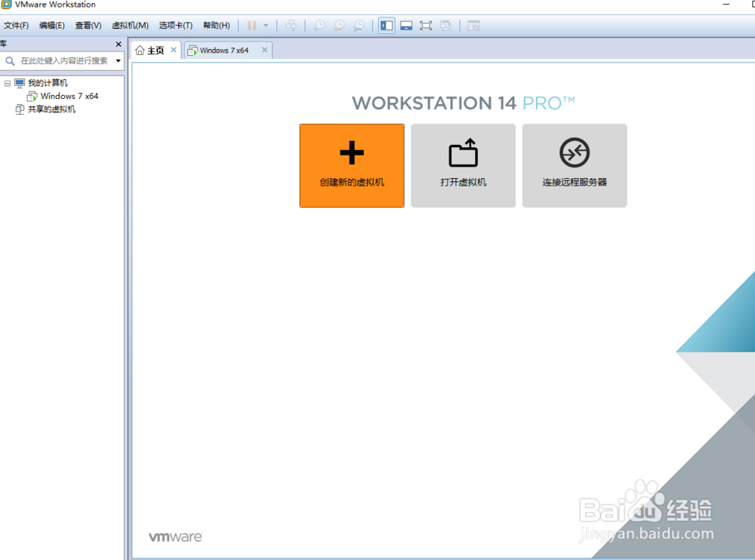Open the power options dropdown arrow
The image size is (755, 560).
tap(266, 26)
